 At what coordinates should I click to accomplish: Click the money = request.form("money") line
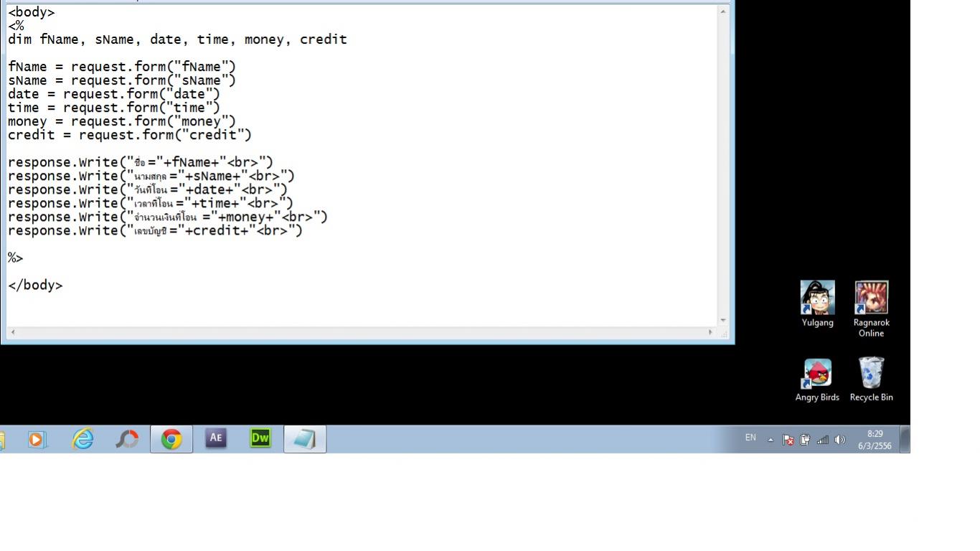pos(122,121)
